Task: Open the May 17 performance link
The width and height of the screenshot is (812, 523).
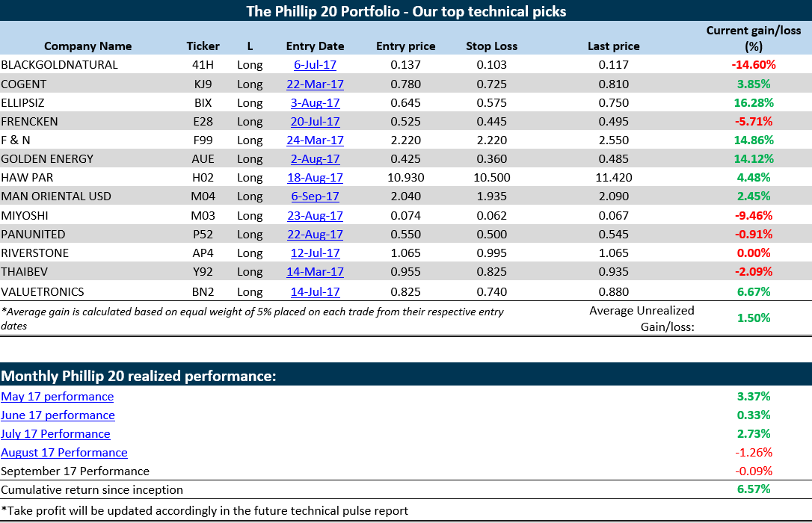Action: tap(58, 397)
